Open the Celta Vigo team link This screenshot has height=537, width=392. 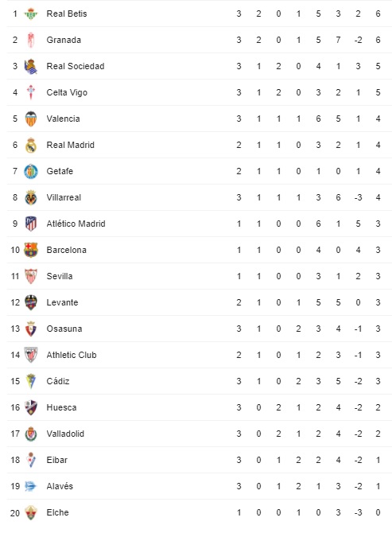[x=67, y=92]
